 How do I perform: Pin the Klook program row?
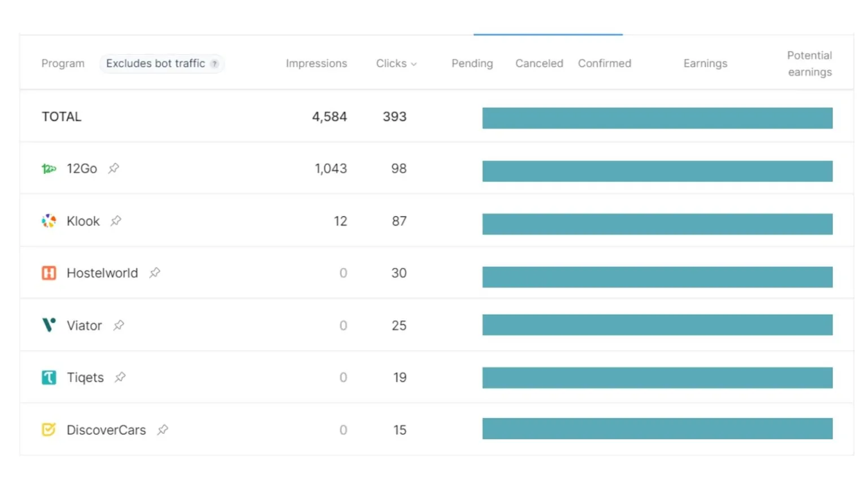coord(116,221)
